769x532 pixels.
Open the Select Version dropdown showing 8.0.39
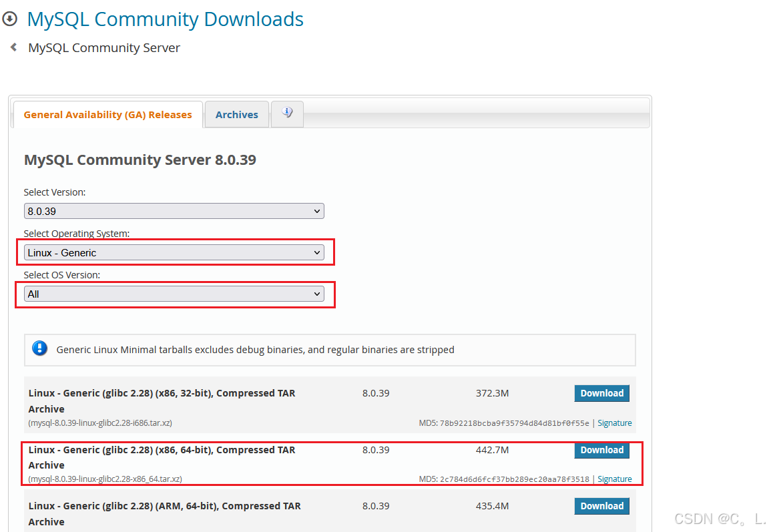pos(174,211)
